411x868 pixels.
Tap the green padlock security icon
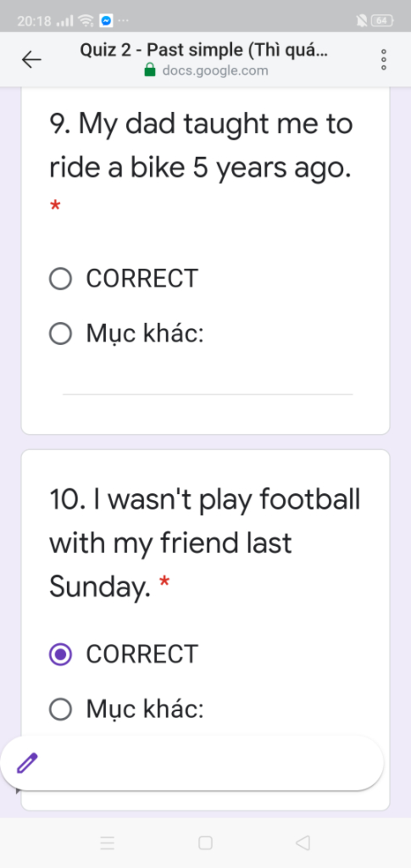tap(150, 70)
